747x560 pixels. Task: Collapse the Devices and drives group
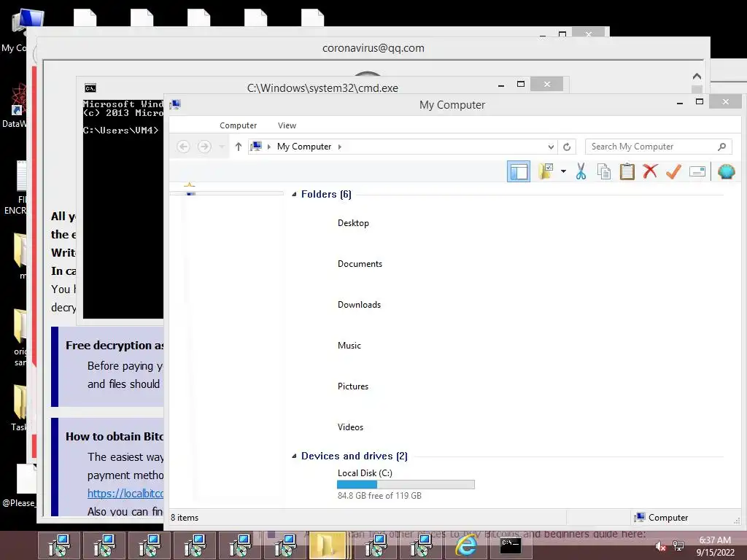click(x=295, y=456)
